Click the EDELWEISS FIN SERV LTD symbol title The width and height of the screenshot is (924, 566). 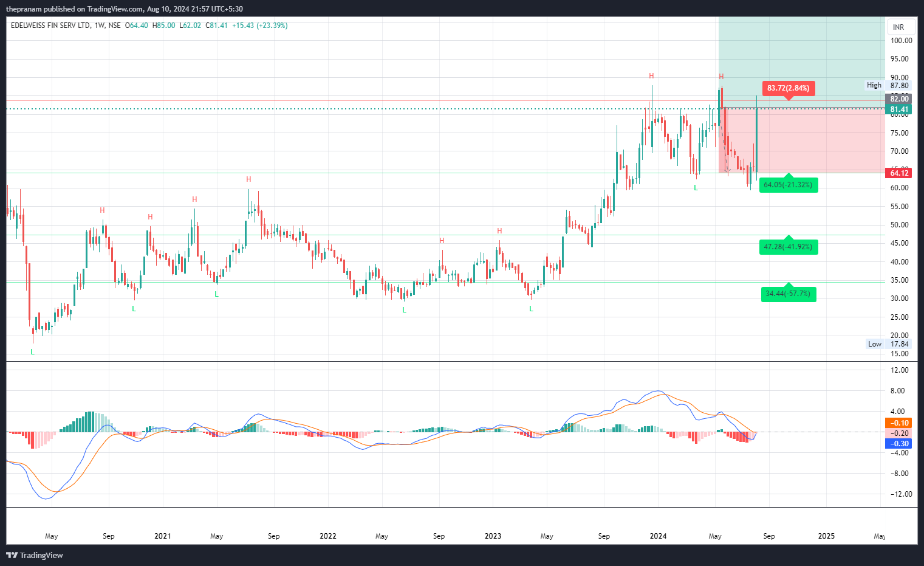coord(50,26)
